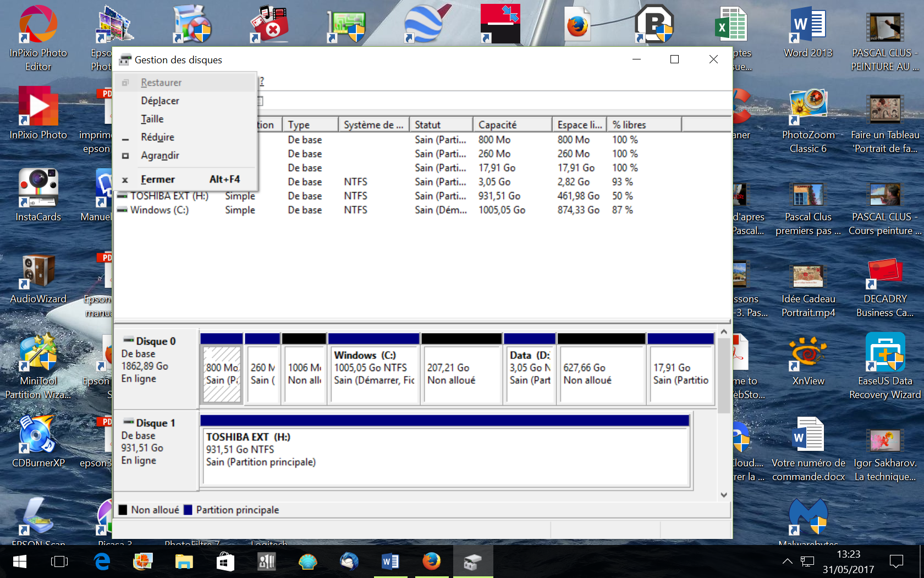Image resolution: width=924 pixels, height=578 pixels.
Task: Select the 260 Mo partition on Disque 0
Action: 262,369
